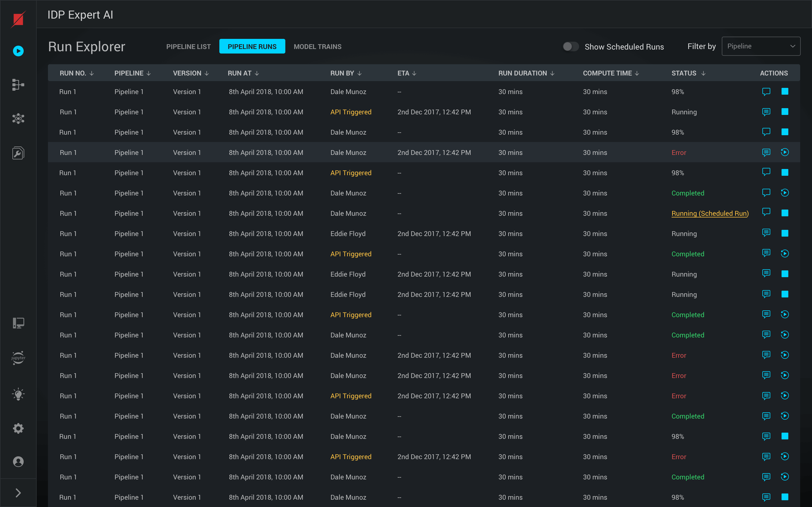This screenshot has width=812, height=507.
Task: Open the settings gear in sidebar
Action: 18,428
